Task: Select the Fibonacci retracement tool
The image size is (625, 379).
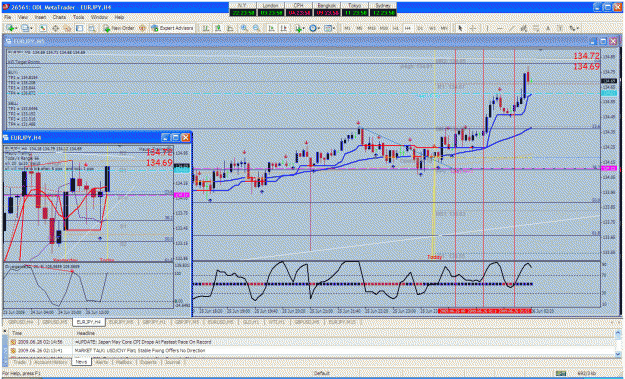Action: tap(536, 28)
